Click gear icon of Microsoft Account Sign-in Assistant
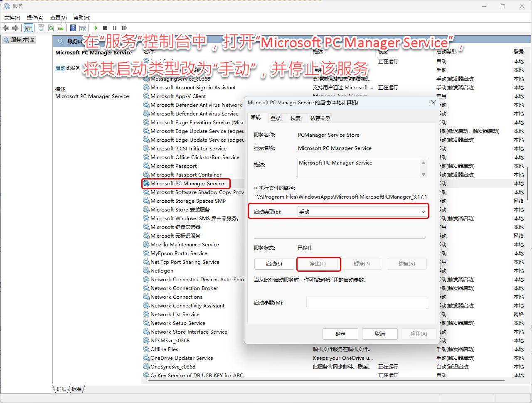This screenshot has width=532, height=403. [146, 87]
